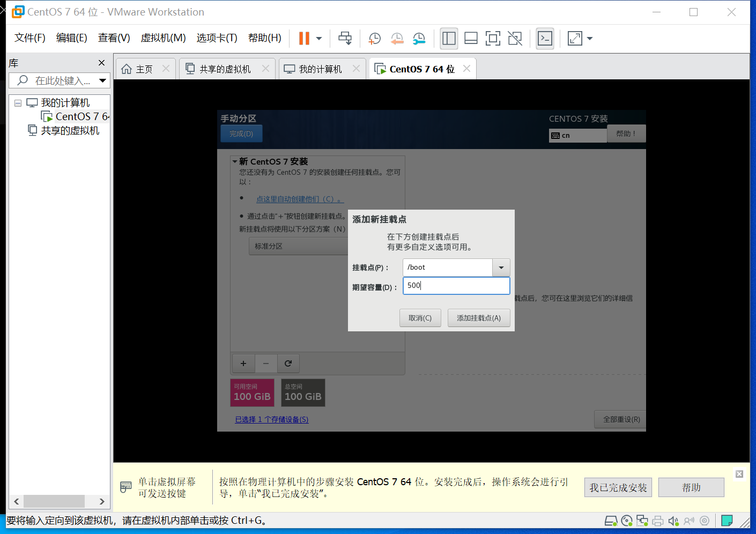Image resolution: width=756 pixels, height=534 pixels.
Task: Click the CD/DVD drive status icon
Action: 627,521
